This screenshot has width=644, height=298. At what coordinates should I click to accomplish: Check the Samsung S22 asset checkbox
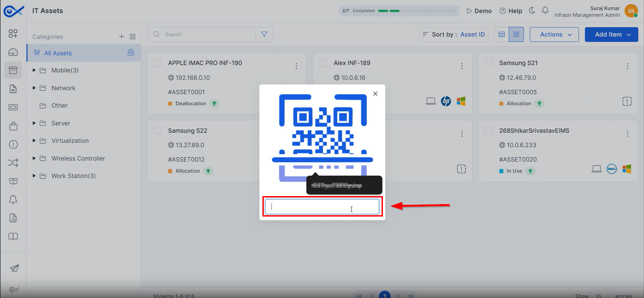point(157,130)
